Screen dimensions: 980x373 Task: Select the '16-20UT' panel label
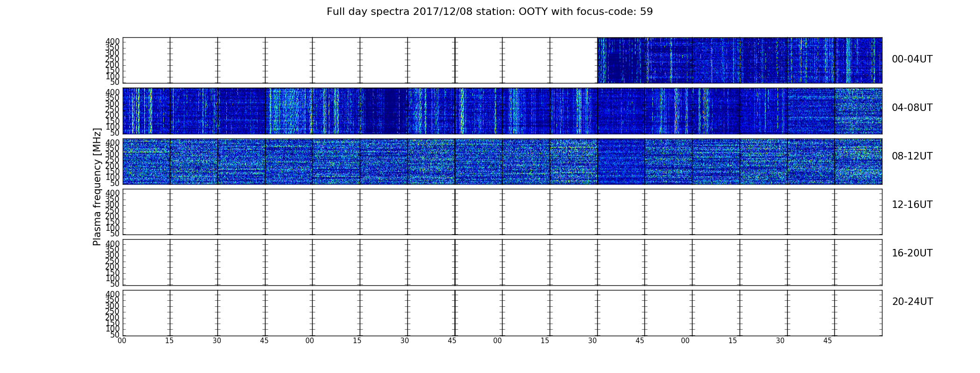coord(912,253)
